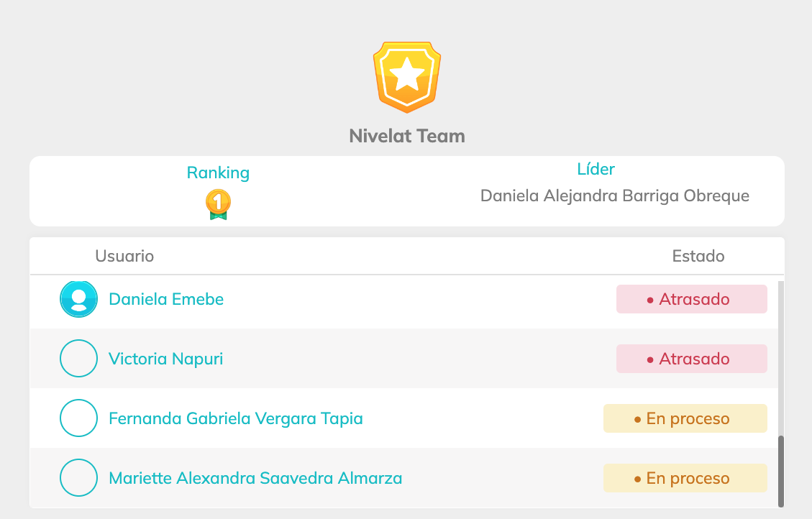
Task: Click Victoria Napuri's Atrasado status badge
Action: [691, 359]
